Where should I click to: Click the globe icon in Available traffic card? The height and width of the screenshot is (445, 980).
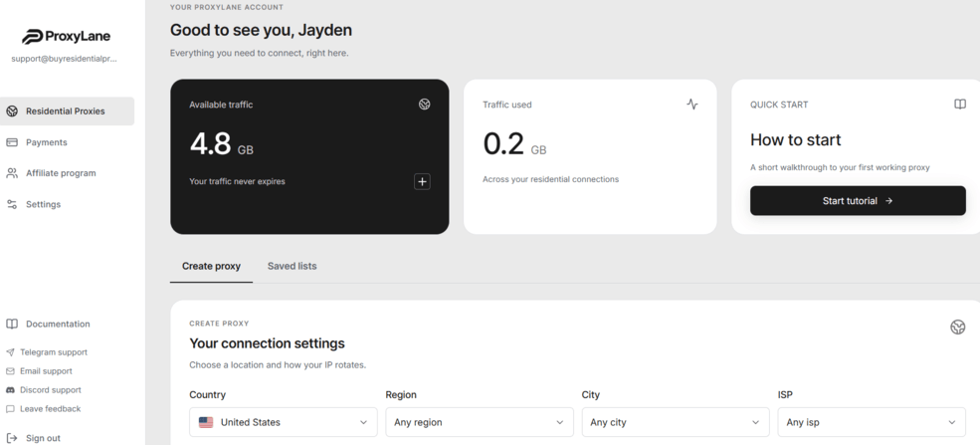425,105
